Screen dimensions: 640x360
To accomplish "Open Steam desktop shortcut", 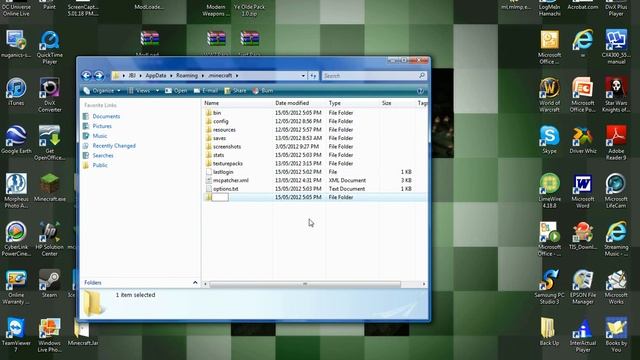I will pos(49,283).
